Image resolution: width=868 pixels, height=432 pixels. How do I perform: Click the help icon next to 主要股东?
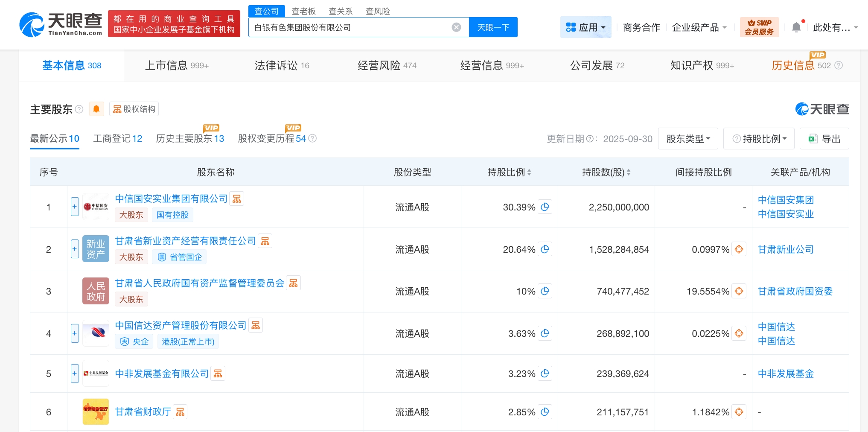pyautogui.click(x=79, y=109)
